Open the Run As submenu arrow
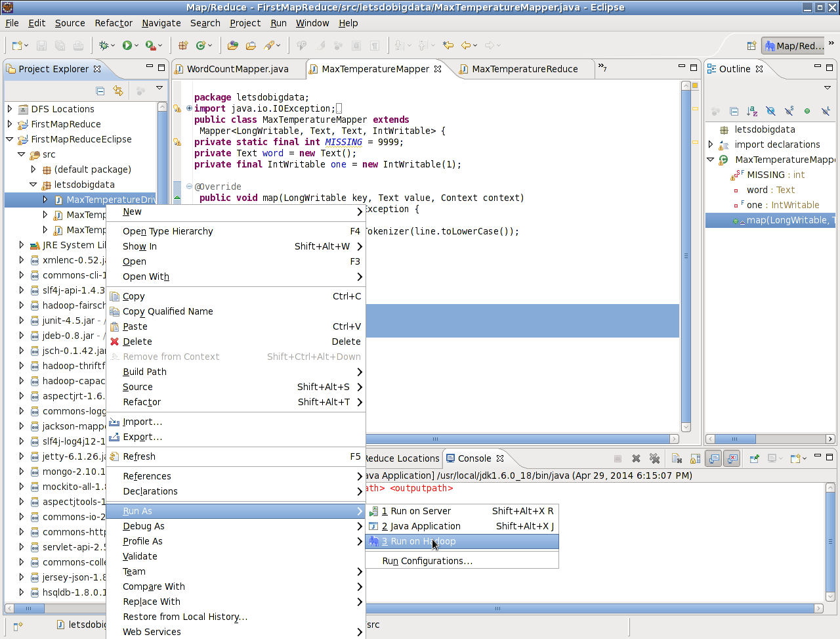 [359, 511]
